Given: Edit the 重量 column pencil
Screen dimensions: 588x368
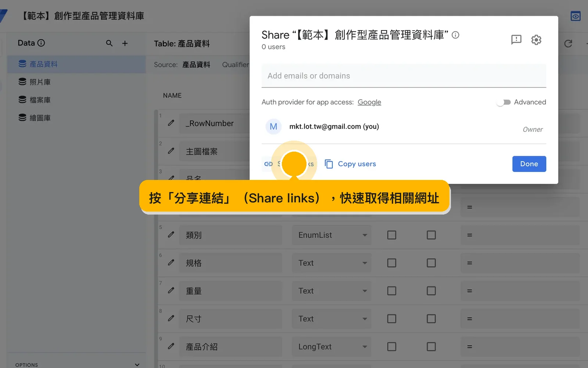Looking at the screenshot, I should click(171, 290).
